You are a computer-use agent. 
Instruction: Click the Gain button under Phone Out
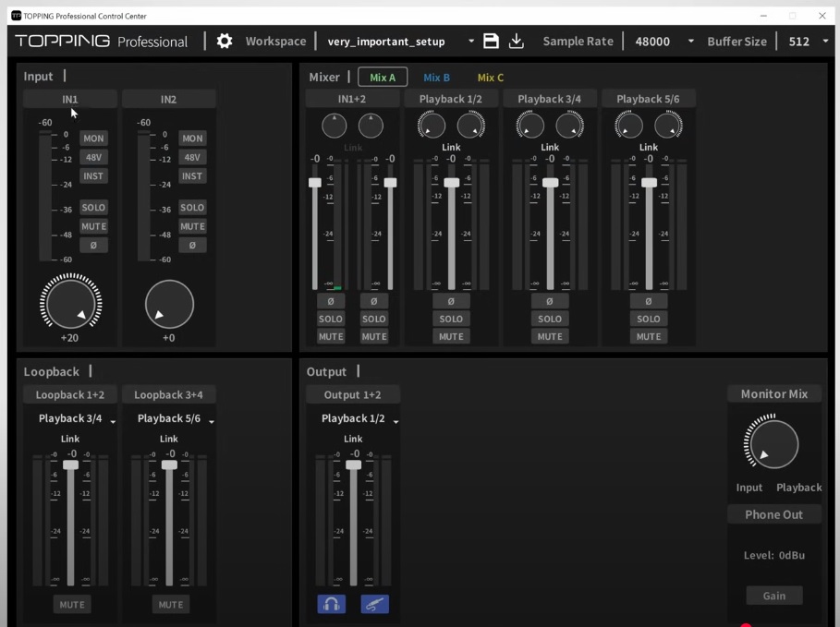[x=774, y=596]
